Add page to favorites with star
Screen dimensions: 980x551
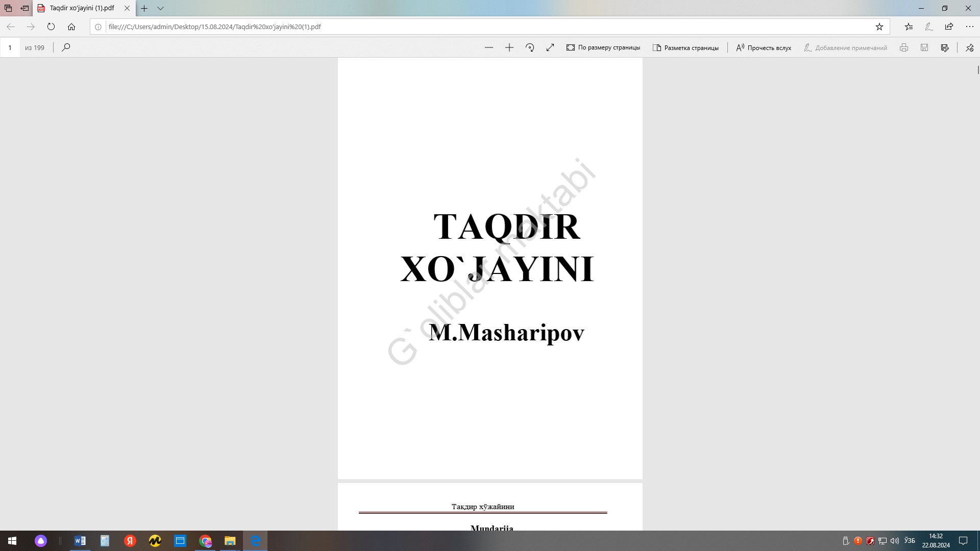tap(879, 27)
